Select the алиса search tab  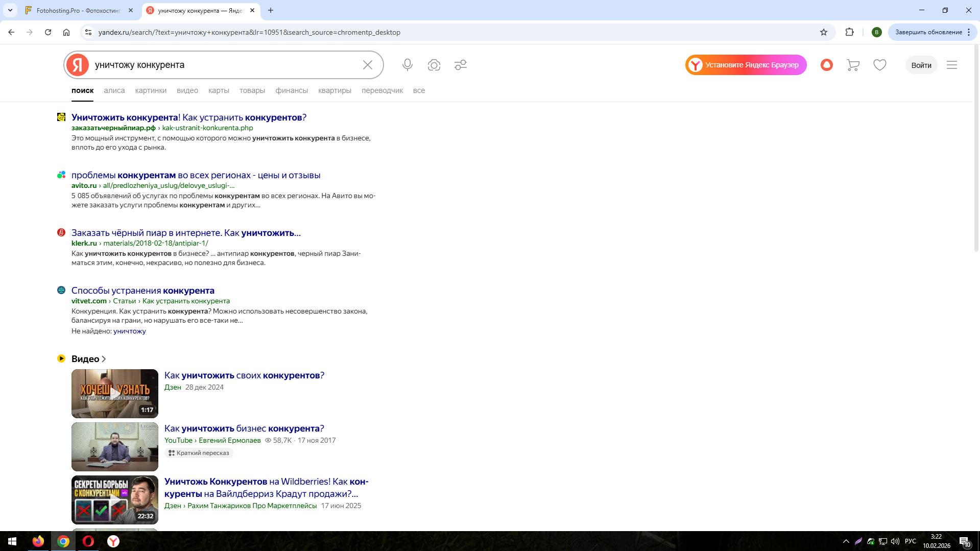(x=114, y=90)
